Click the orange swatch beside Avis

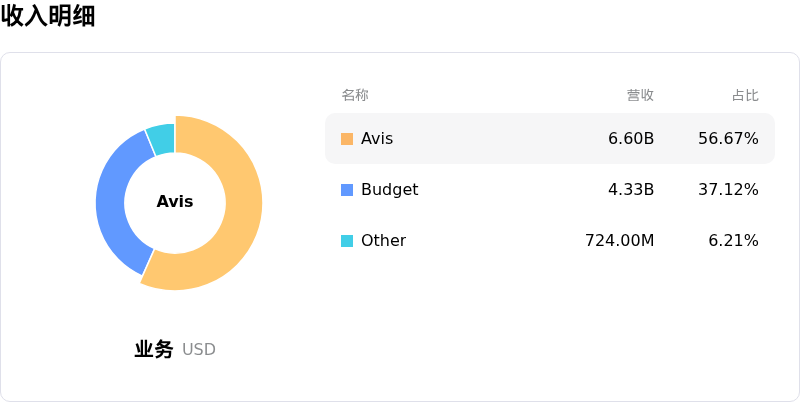coord(347,139)
